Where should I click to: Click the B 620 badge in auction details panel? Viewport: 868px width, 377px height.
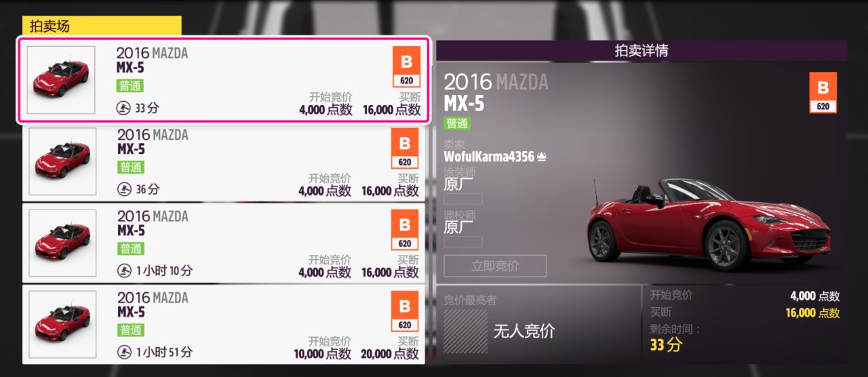pos(823,92)
